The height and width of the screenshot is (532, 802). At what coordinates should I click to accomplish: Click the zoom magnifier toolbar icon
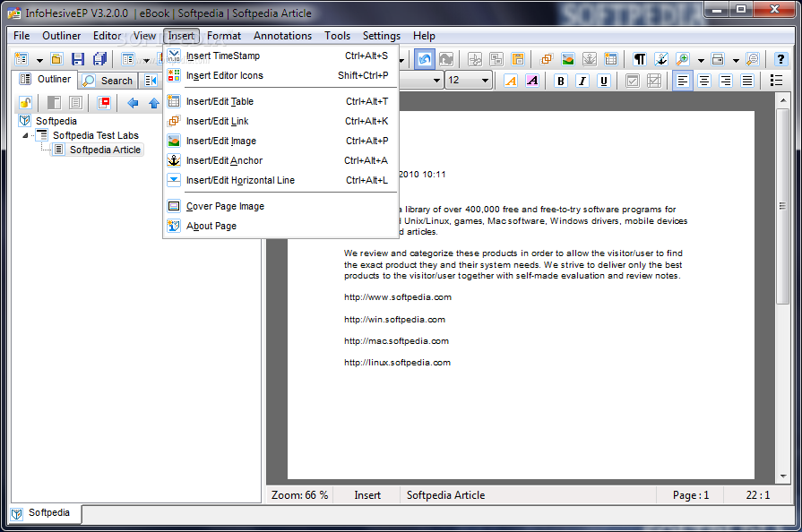click(682, 59)
